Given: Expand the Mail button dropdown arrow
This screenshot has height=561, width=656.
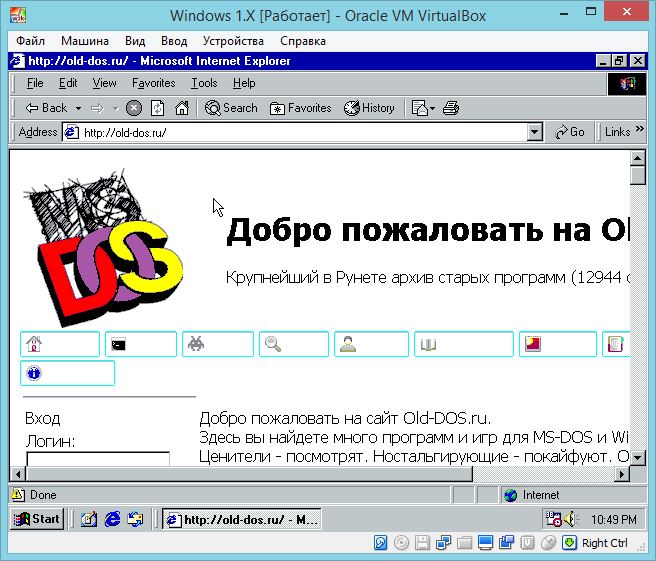Looking at the screenshot, I should coord(433,109).
